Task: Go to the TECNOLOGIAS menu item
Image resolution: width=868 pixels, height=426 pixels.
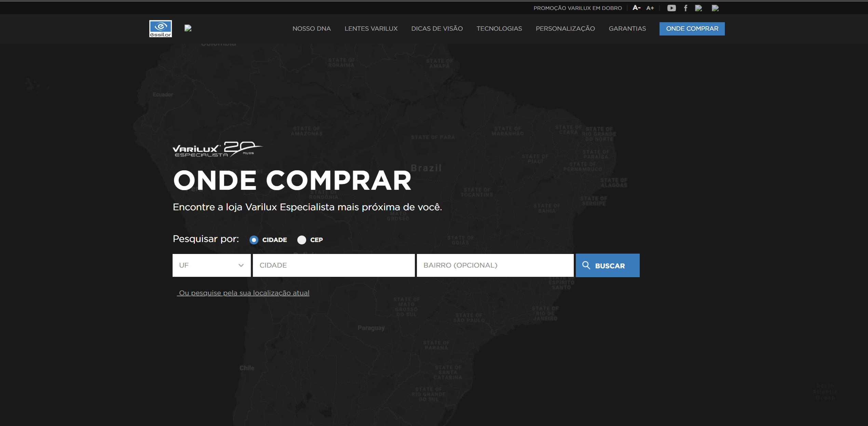Action: pyautogui.click(x=499, y=29)
